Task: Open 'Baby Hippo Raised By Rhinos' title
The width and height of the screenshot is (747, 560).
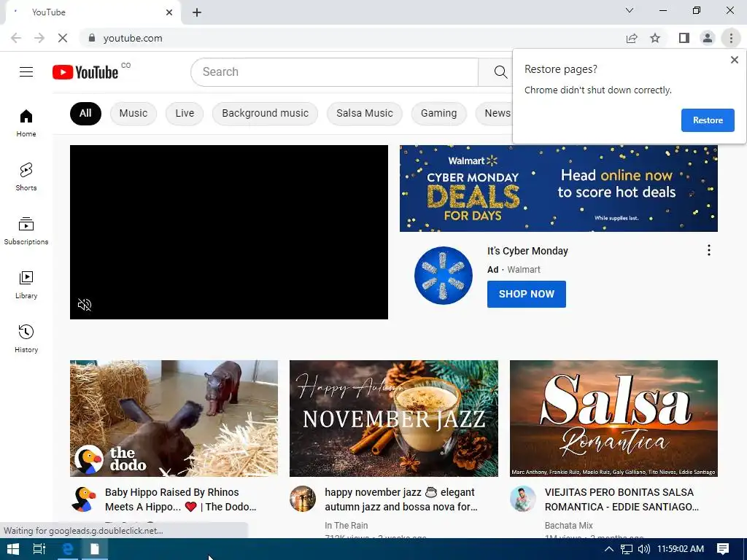Action: [181, 499]
